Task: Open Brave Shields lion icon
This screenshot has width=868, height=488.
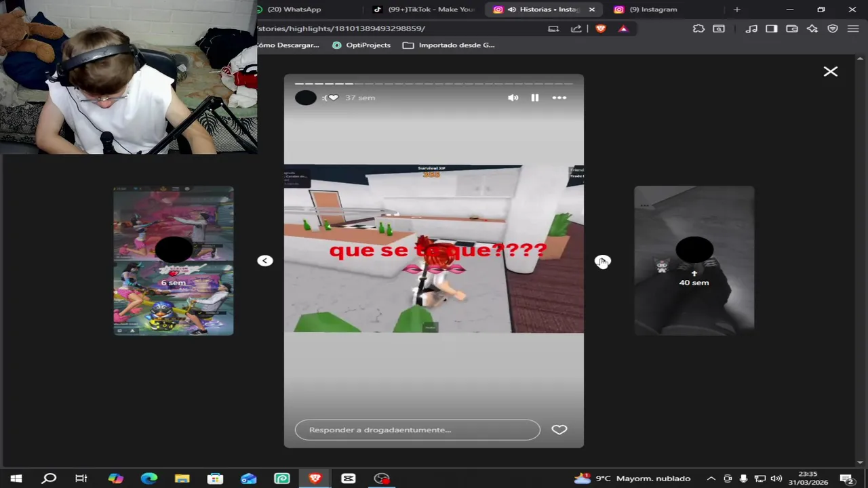Action: [x=600, y=28]
